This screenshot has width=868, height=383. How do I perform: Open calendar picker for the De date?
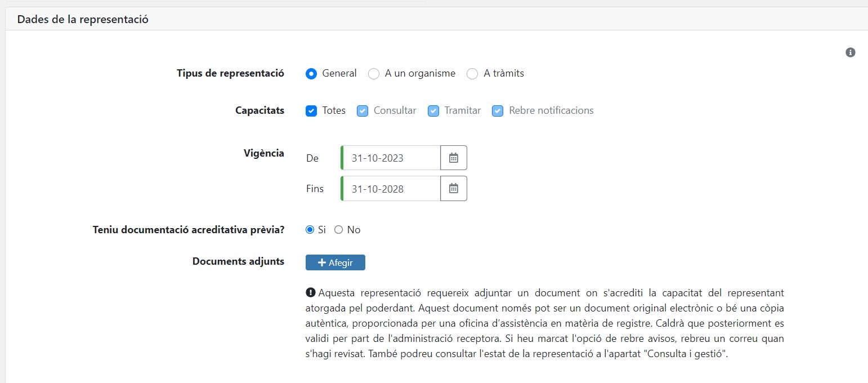click(454, 158)
